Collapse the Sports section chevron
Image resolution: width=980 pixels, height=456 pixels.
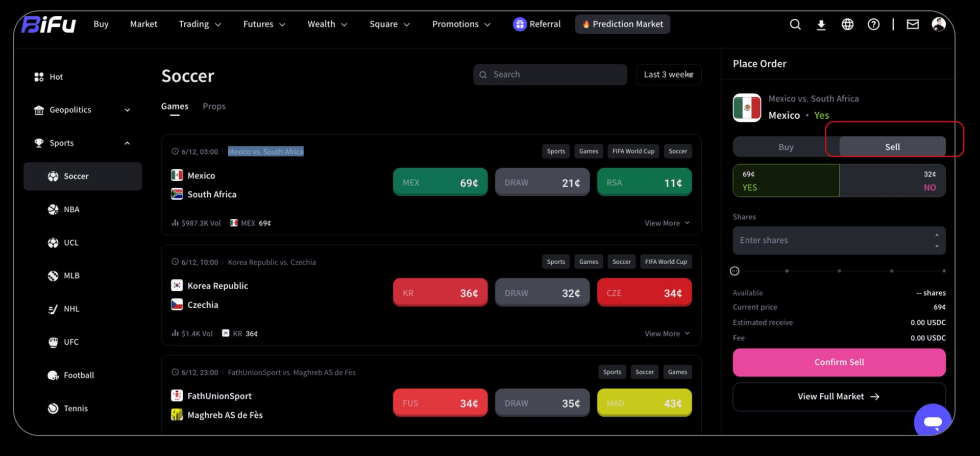coord(127,143)
